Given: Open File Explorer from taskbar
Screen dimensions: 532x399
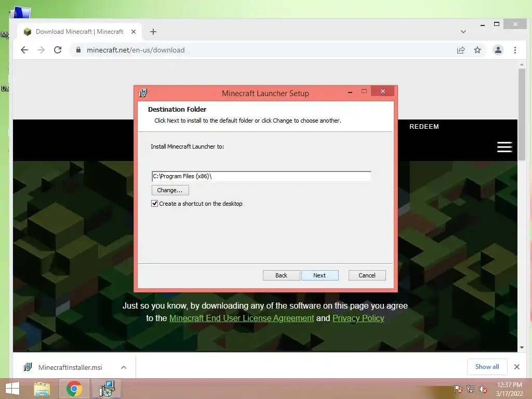Looking at the screenshot, I should pyautogui.click(x=42, y=389).
